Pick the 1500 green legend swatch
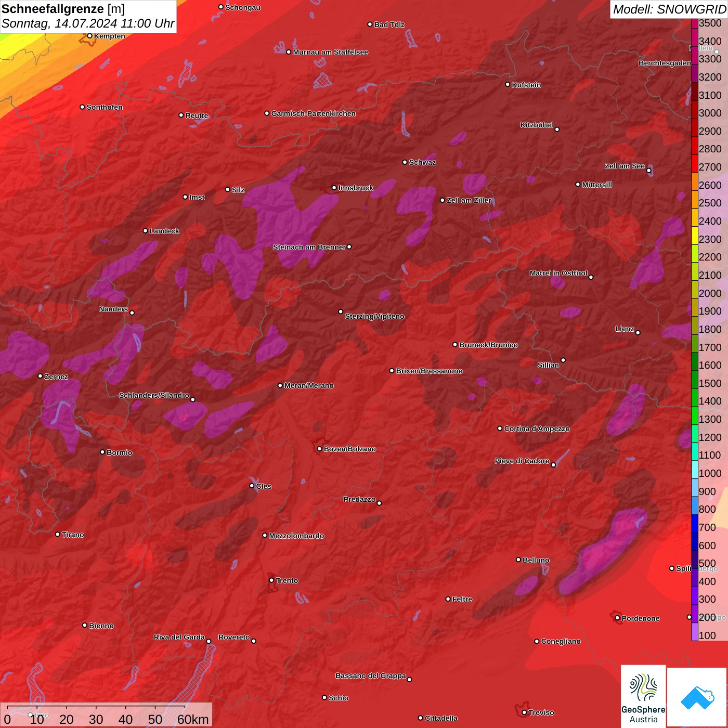The height and width of the screenshot is (728, 728). click(x=695, y=379)
